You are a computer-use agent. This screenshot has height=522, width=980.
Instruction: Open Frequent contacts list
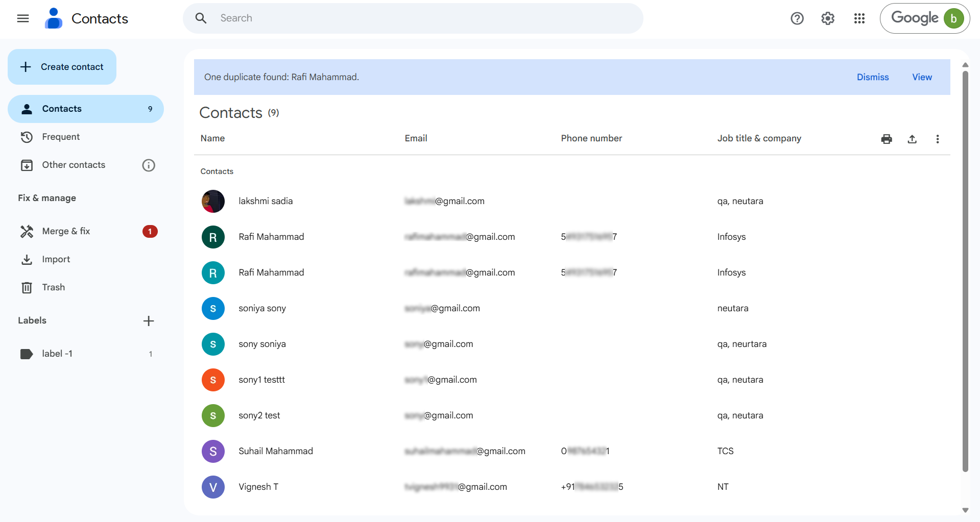[86, 137]
